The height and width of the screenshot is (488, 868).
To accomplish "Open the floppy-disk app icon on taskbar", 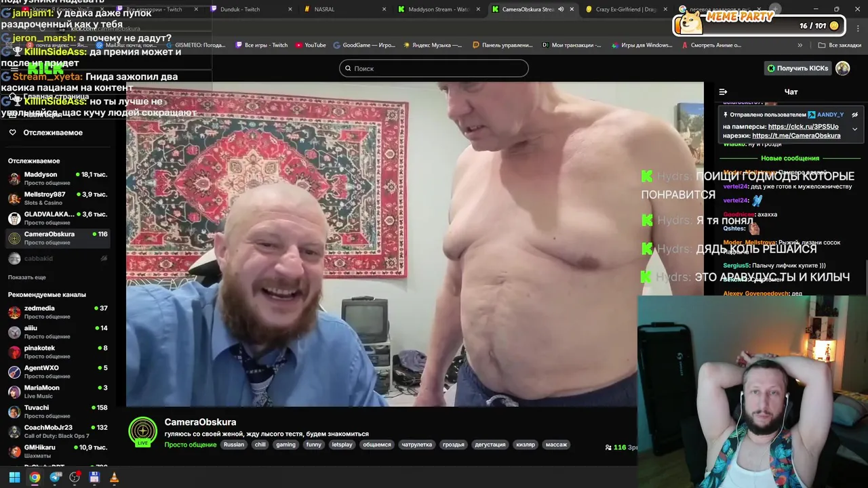I will coord(94,477).
